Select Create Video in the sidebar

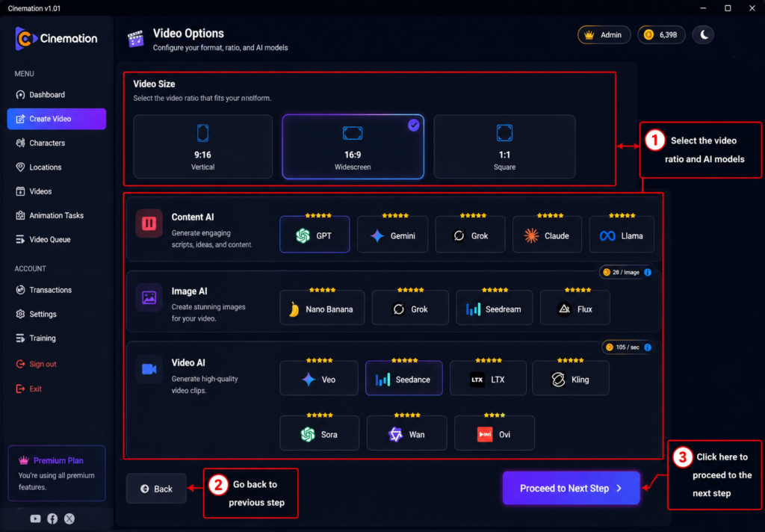pyautogui.click(x=56, y=119)
